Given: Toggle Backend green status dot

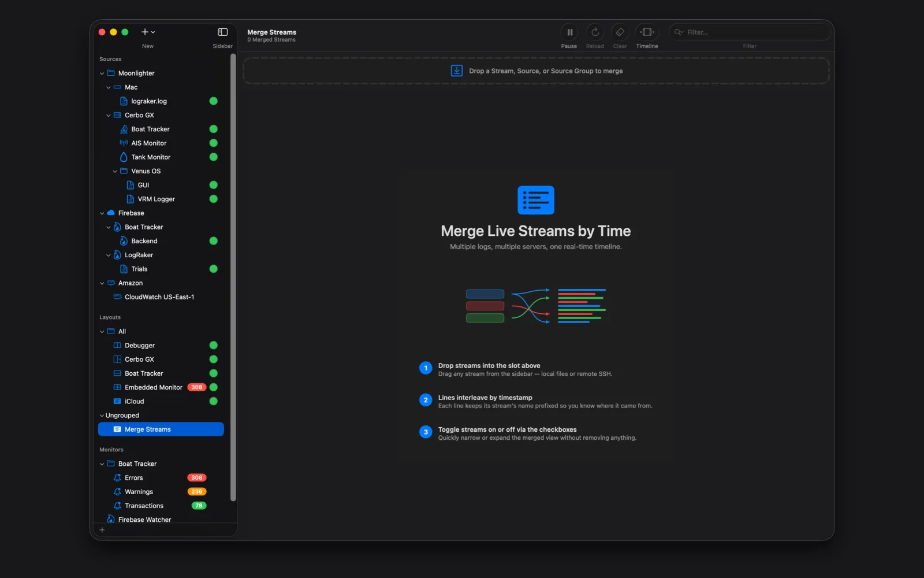Looking at the screenshot, I should 213,241.
